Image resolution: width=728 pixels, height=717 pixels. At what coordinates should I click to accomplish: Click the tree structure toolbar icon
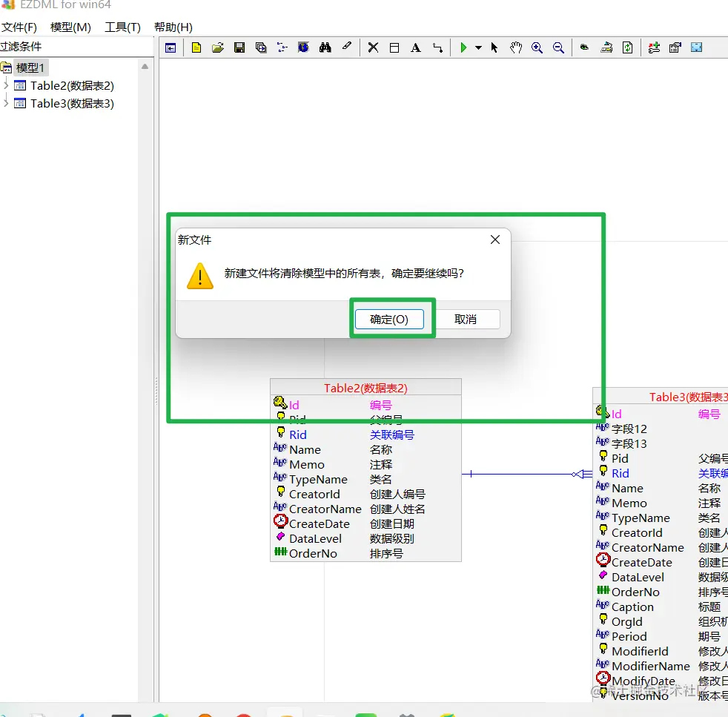(282, 47)
